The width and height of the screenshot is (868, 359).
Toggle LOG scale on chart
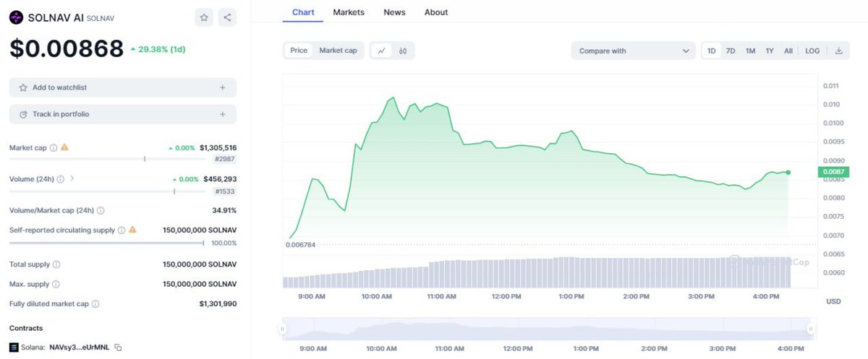pos(812,51)
